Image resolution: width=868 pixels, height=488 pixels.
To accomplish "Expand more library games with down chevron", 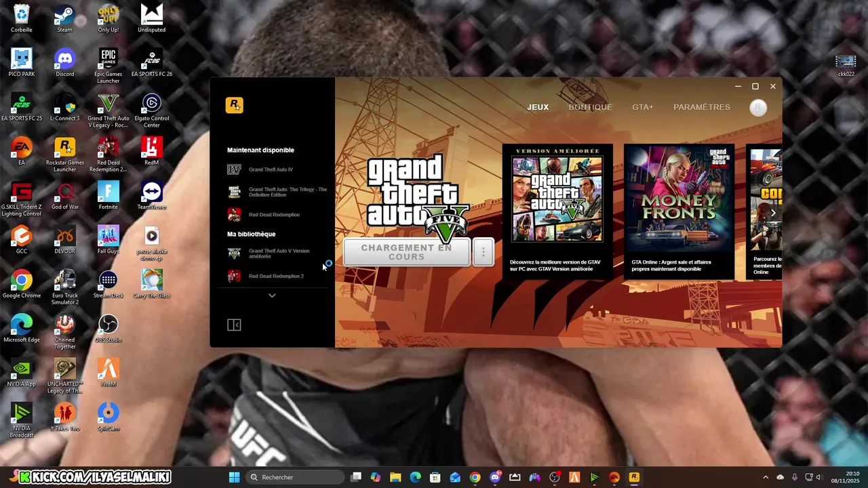I will 272,296.
